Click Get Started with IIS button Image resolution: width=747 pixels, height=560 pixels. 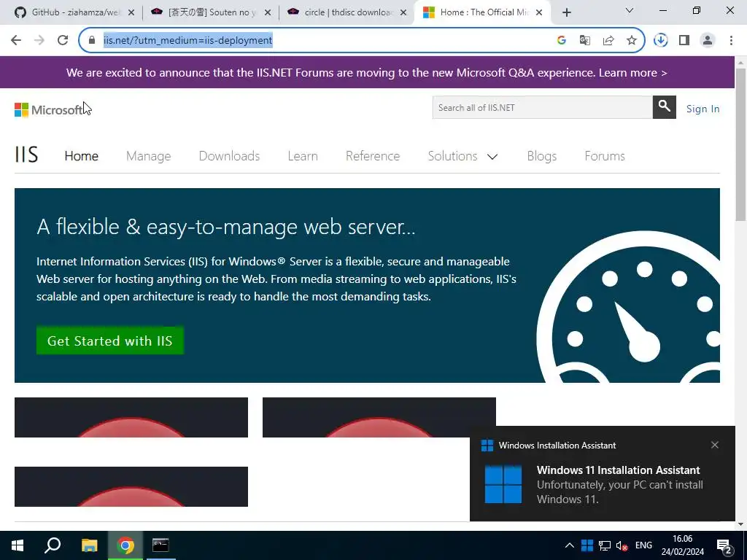[x=110, y=341]
